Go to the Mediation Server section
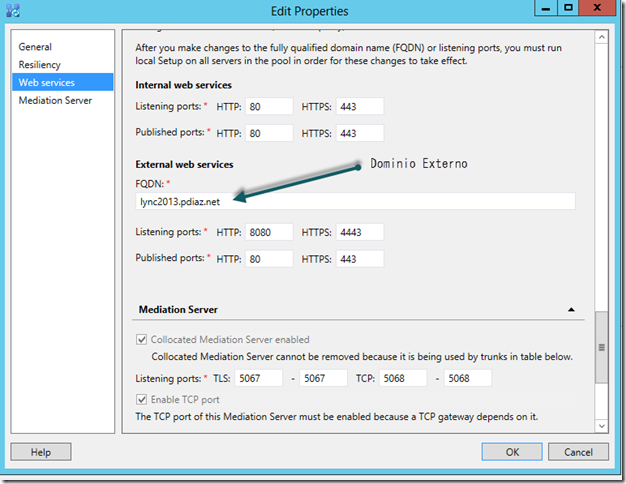Image resolution: width=626 pixels, height=484 pixels. (55, 101)
